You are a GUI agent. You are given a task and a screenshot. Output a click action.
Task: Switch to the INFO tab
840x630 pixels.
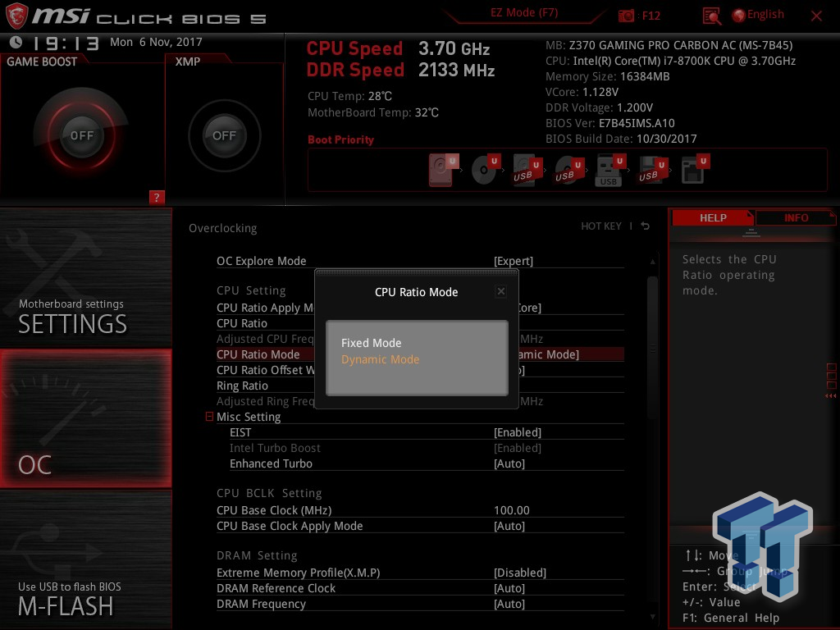tap(796, 218)
